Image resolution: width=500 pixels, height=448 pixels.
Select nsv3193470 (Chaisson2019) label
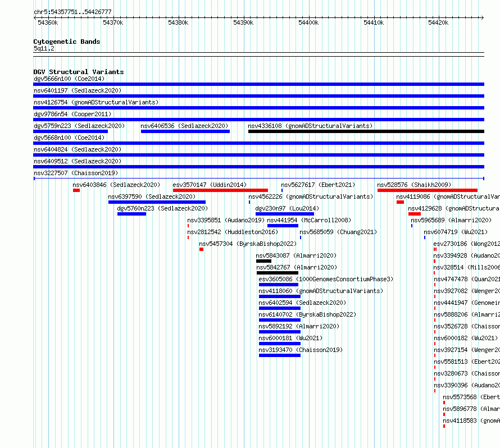tap(301, 350)
